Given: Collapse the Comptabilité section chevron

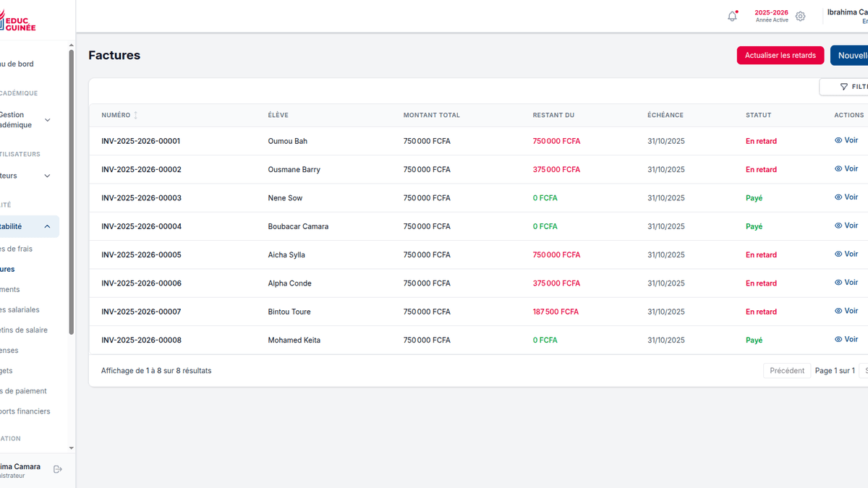Looking at the screenshot, I should 48,226.
